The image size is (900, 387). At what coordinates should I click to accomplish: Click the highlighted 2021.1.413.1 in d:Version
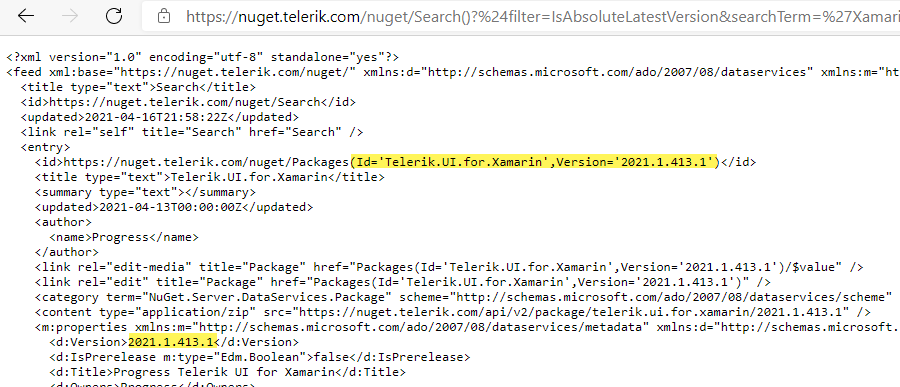(x=171, y=342)
